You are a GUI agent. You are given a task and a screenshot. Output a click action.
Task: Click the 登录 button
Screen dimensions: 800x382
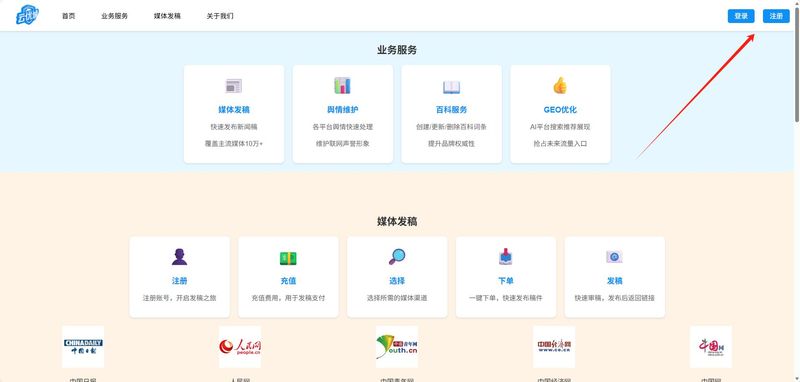coord(741,16)
